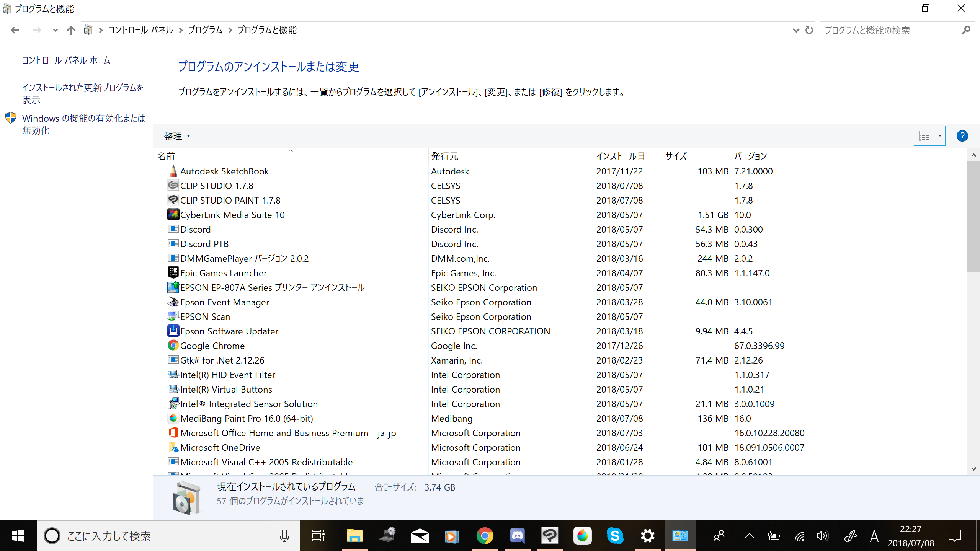The height and width of the screenshot is (551, 980).
Task: Select CLIP STUDIO PAINT 1.7.8 entry
Action: point(230,201)
